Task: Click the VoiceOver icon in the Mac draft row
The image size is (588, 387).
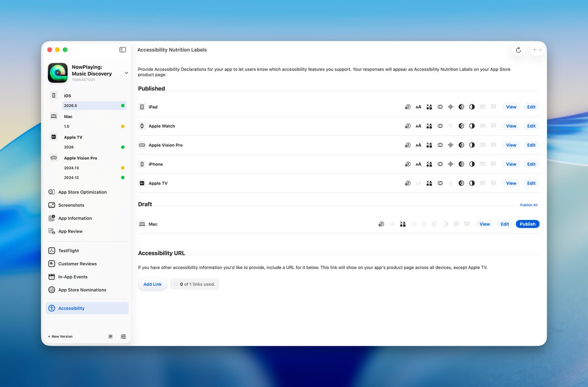Action: (381, 224)
